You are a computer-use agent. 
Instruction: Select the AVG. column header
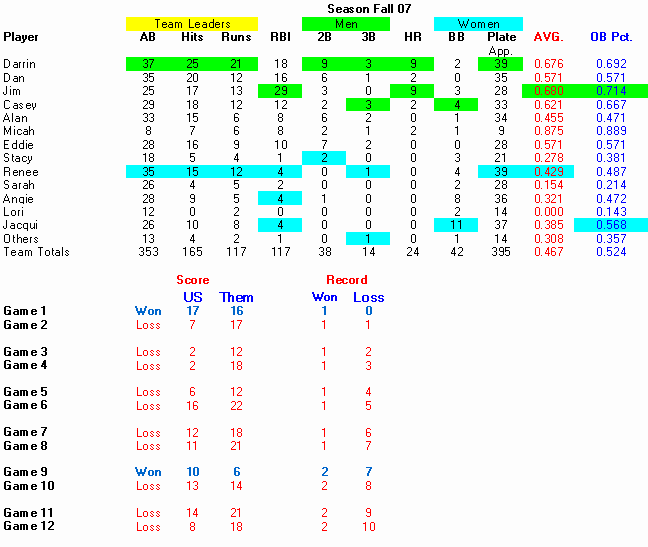[548, 37]
